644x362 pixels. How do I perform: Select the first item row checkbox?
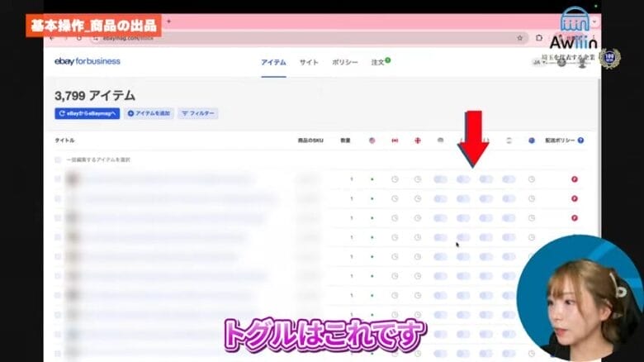58,179
